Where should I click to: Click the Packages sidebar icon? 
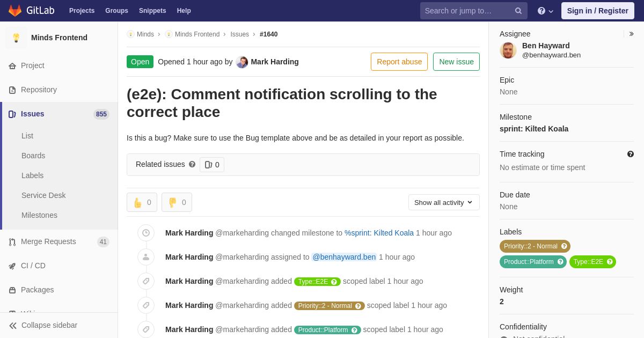click(12, 290)
